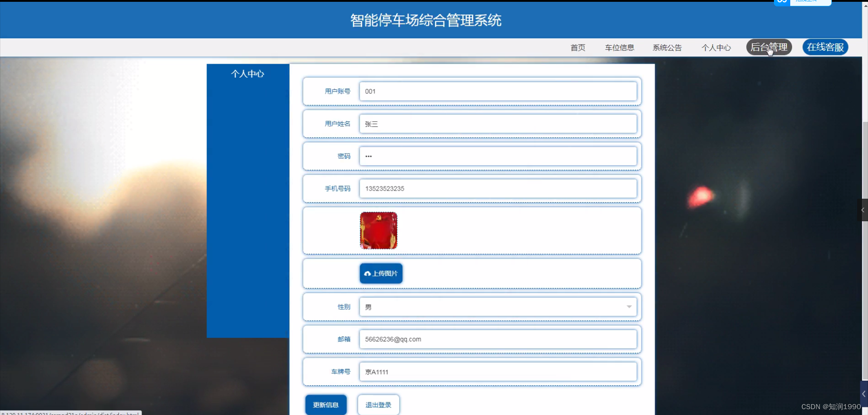
Task: Click inside the 用户账号 input showing 001
Action: [x=497, y=91]
